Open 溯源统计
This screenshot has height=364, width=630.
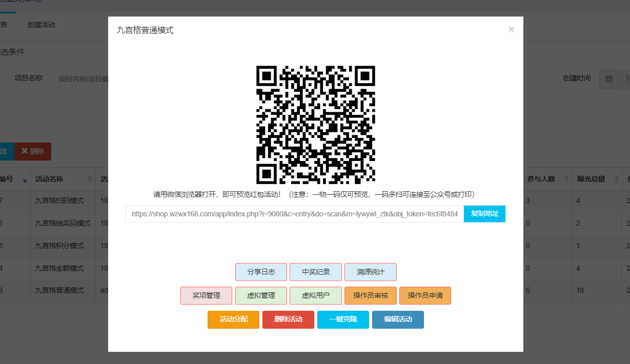click(371, 272)
